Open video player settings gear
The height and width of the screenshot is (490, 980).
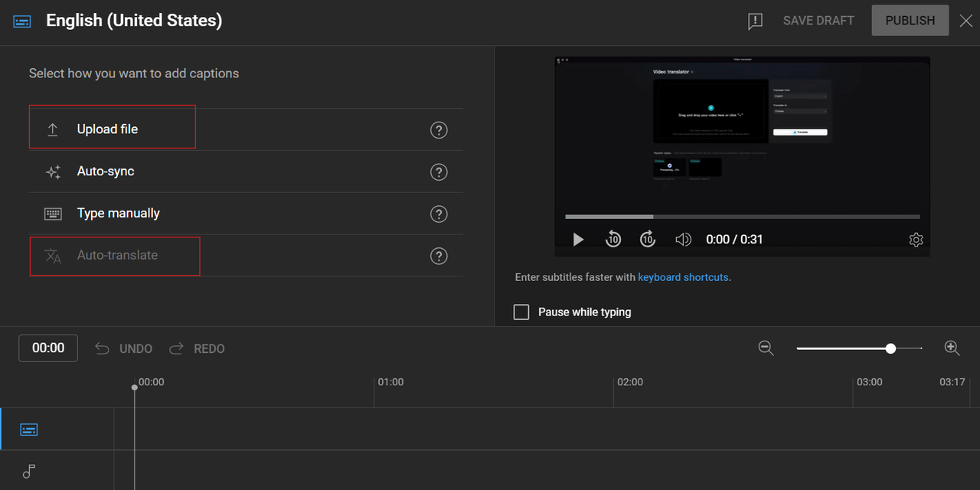(916, 240)
